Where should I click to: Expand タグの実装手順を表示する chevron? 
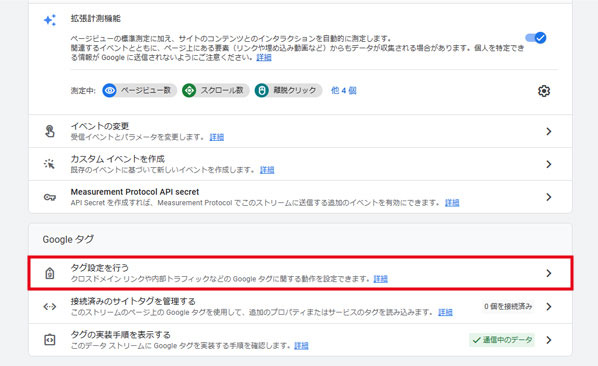[x=548, y=340]
